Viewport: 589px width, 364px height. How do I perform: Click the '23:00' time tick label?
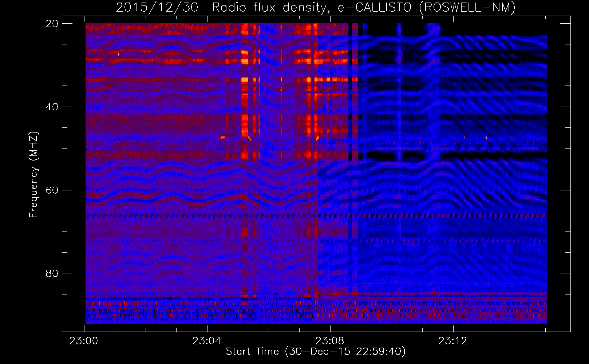84,341
